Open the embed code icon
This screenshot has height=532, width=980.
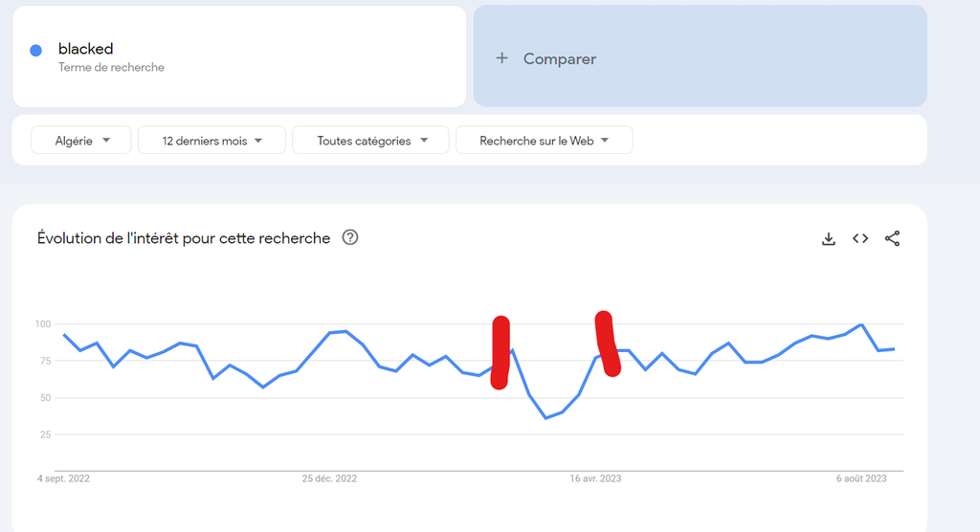pos(860,239)
